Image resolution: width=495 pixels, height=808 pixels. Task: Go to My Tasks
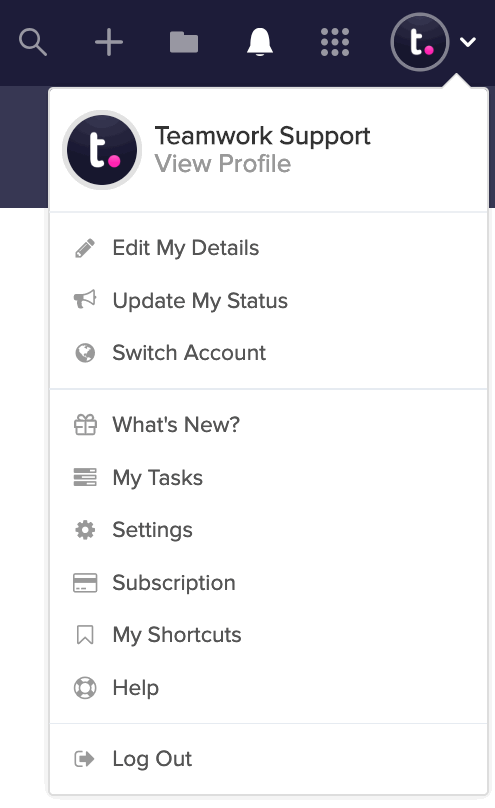[268, 478]
